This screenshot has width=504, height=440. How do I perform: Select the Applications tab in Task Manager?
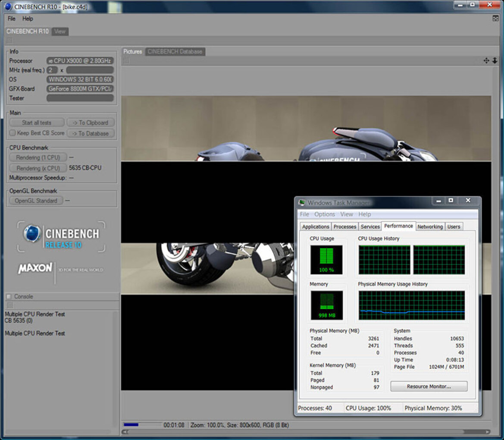(x=315, y=226)
